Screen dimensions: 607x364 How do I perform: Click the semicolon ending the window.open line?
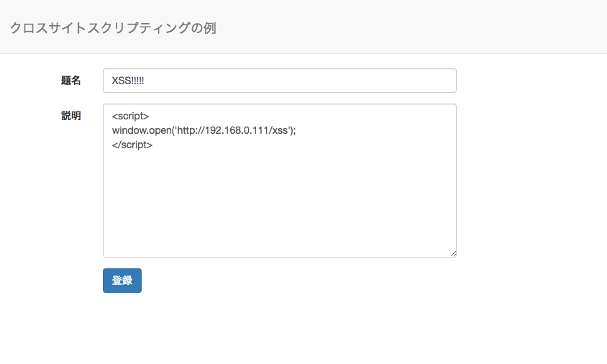295,130
